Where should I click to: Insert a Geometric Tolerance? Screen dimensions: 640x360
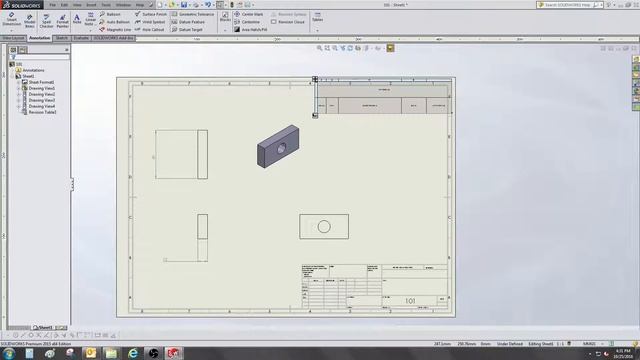click(x=193, y=14)
